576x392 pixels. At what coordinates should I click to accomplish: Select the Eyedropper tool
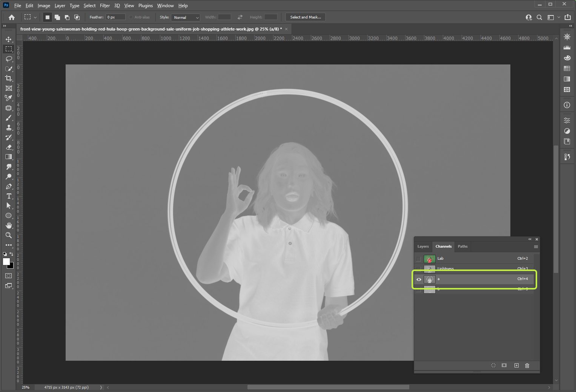pyautogui.click(x=9, y=98)
